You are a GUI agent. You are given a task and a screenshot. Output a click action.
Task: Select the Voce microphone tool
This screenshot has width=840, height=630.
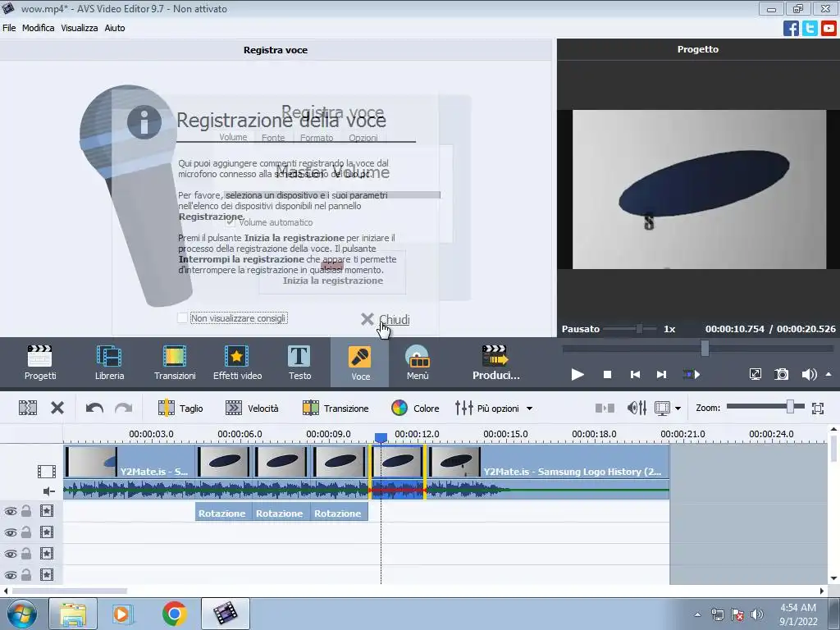[360, 363]
